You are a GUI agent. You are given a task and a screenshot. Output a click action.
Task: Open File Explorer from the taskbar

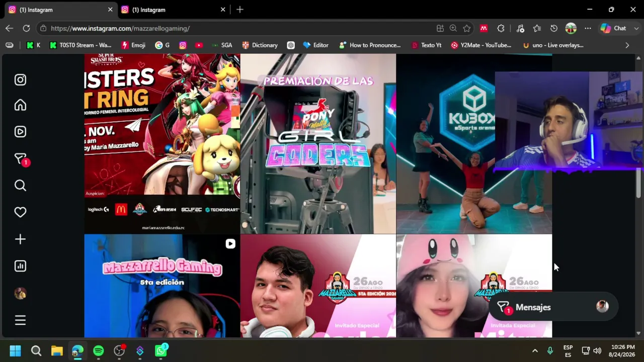point(56,351)
